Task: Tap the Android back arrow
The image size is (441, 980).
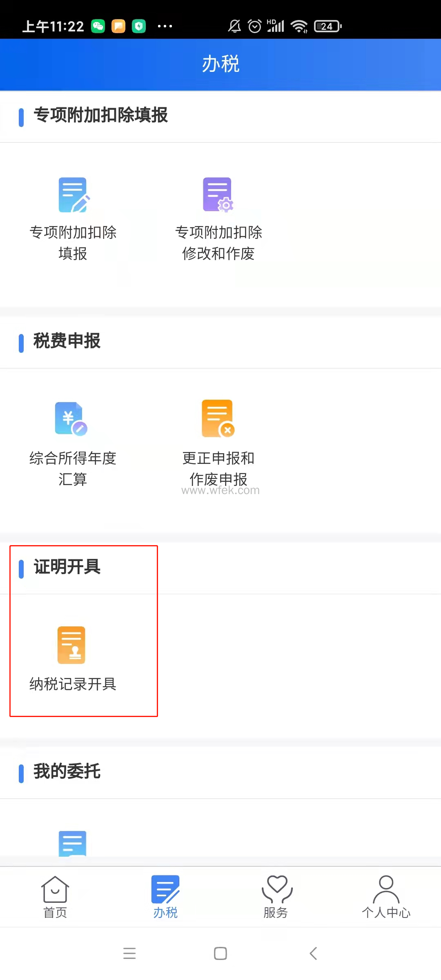Action: click(313, 953)
